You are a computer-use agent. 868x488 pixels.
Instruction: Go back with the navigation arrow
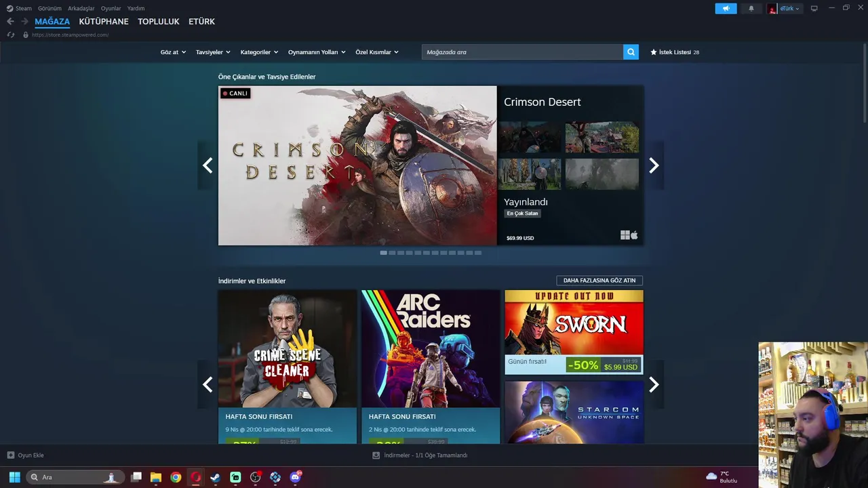pos(10,22)
